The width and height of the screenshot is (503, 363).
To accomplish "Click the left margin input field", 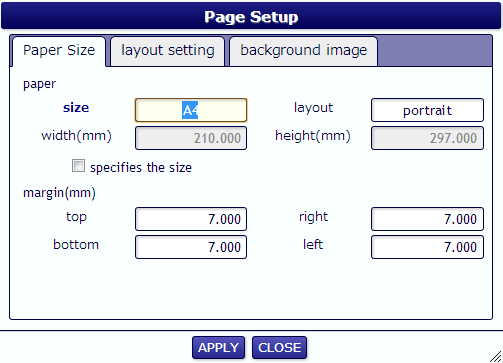I will pyautogui.click(x=427, y=247).
